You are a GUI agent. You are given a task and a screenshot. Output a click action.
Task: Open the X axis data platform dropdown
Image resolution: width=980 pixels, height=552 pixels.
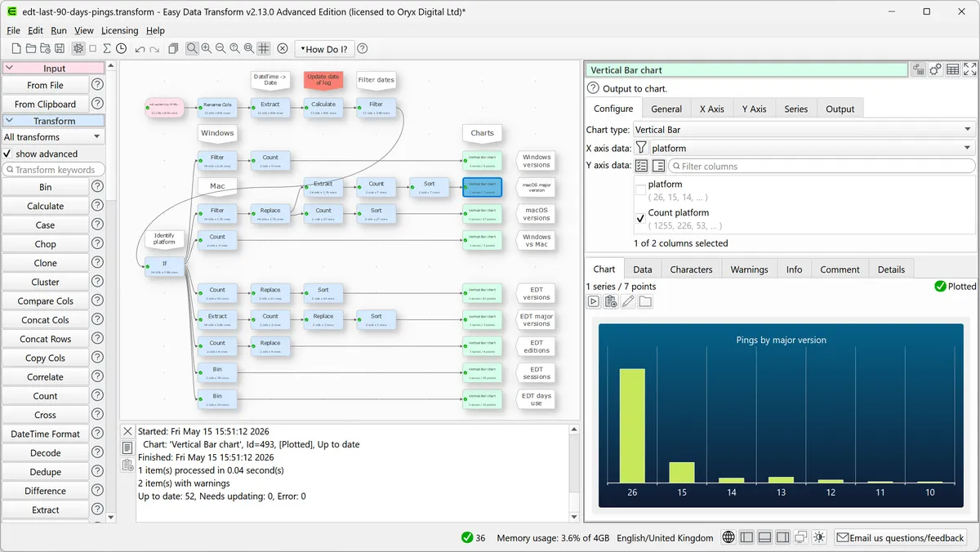(812, 148)
